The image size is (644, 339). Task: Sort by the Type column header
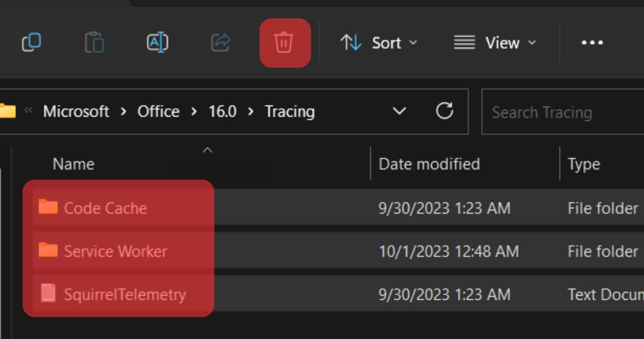tap(584, 165)
